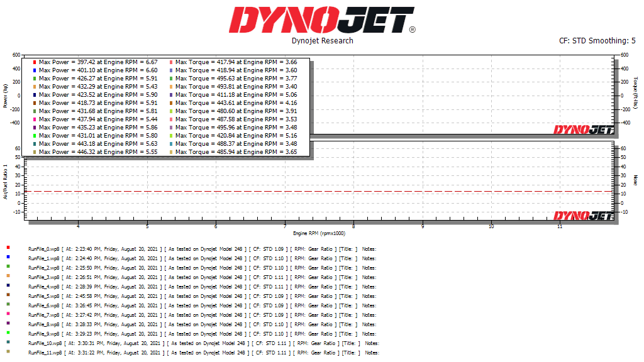
Task: Click the Dynojet Research caption
Action: pyautogui.click(x=323, y=41)
